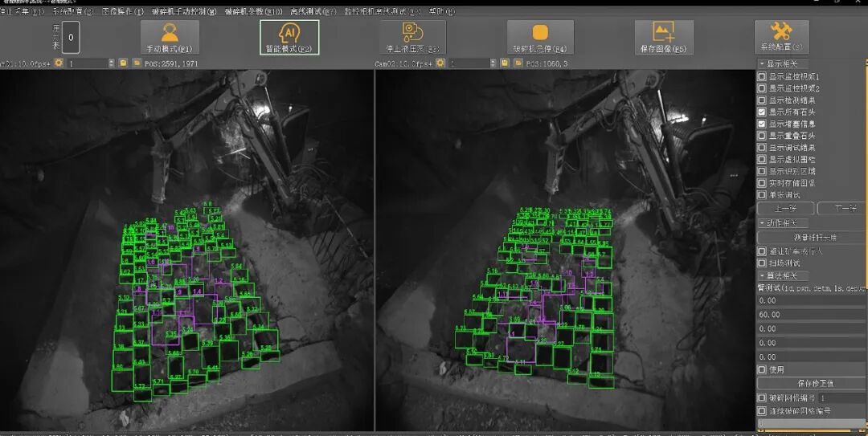Click 上一张 previous image button

785,208
